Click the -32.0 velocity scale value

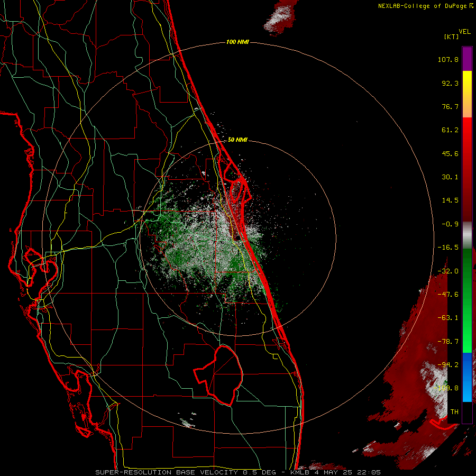coord(448,271)
